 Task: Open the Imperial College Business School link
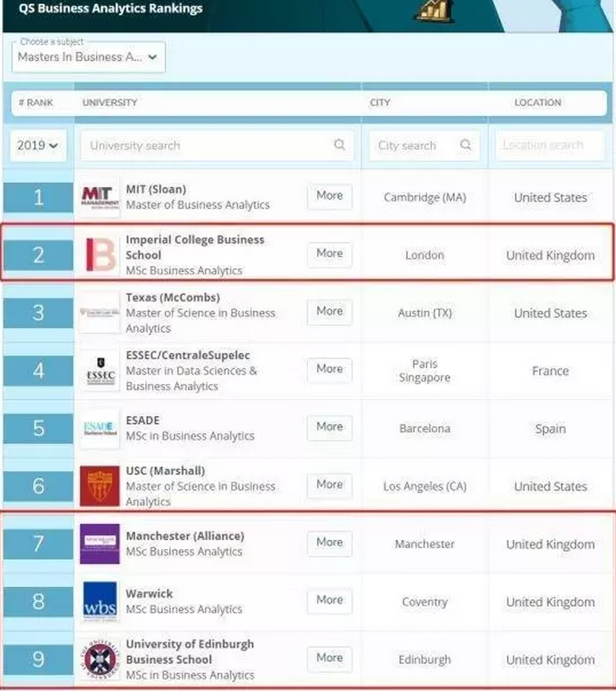pos(195,247)
